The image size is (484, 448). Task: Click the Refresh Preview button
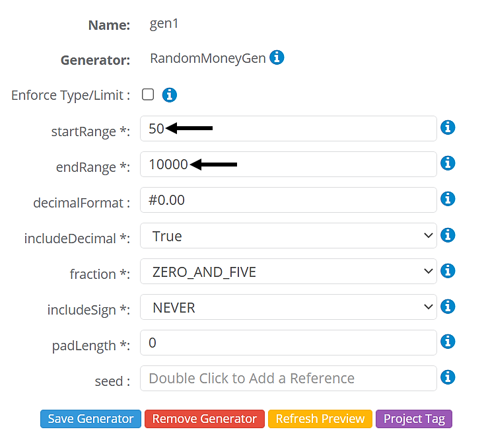point(320,419)
